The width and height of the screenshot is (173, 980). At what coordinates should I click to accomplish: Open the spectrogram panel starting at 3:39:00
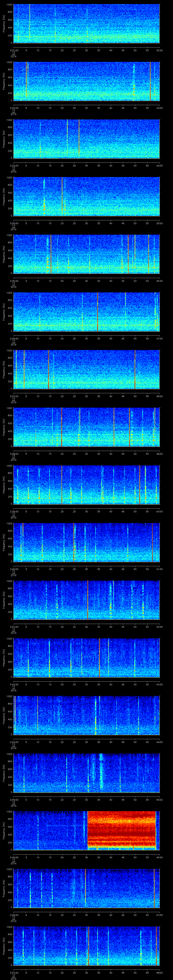coord(86,485)
